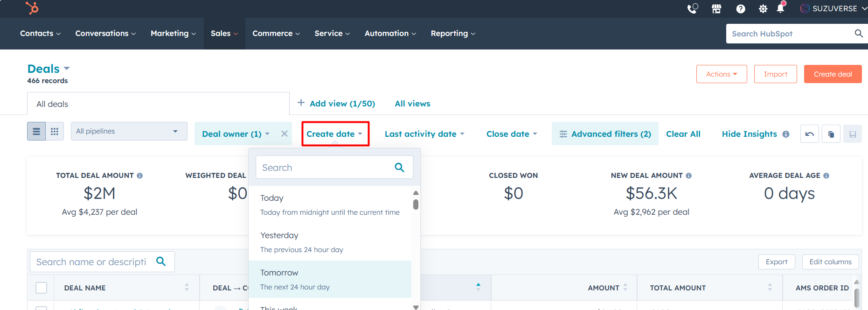
Task: Click the Create deal button
Action: pos(833,74)
